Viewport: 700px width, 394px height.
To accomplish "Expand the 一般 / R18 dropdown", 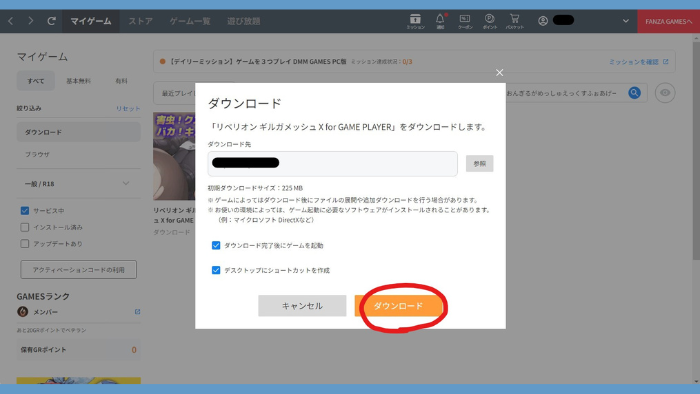I will [x=79, y=183].
